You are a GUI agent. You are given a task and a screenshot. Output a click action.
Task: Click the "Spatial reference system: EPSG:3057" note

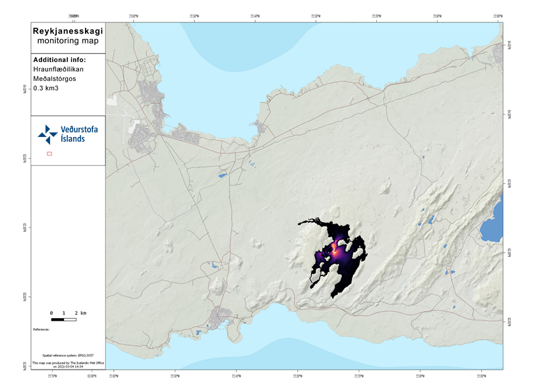point(68,356)
